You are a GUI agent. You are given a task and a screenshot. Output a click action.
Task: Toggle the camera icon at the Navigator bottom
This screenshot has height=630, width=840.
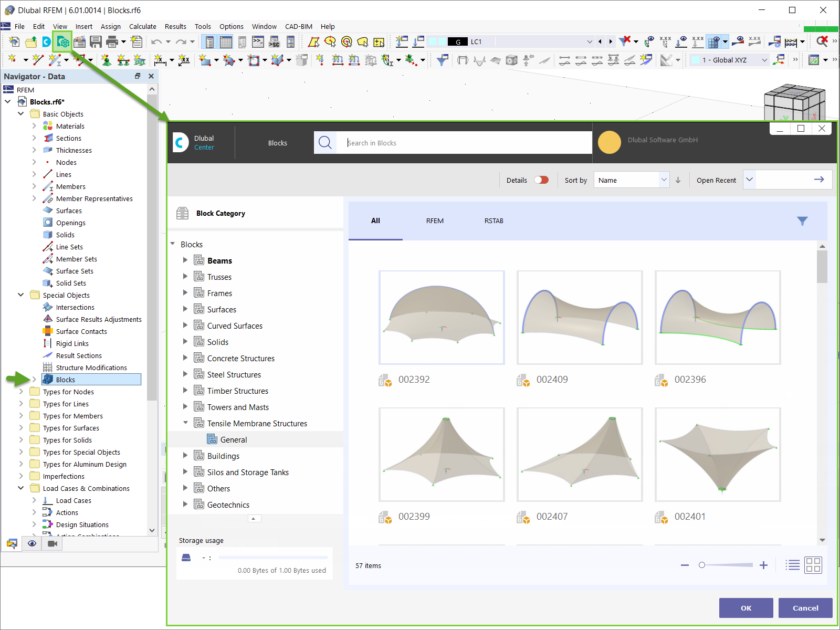point(51,543)
